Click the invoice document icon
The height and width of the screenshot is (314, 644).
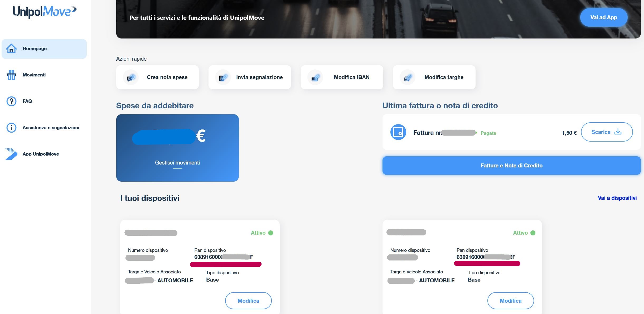point(398,132)
